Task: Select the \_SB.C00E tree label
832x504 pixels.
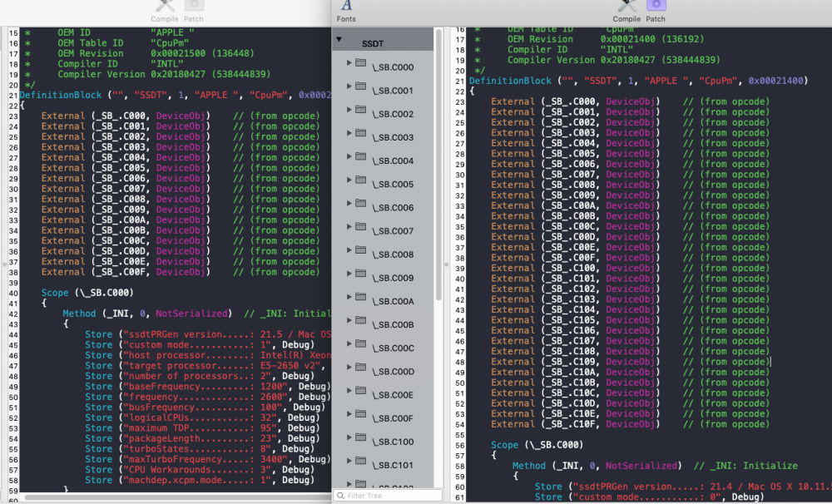Action: (x=393, y=395)
